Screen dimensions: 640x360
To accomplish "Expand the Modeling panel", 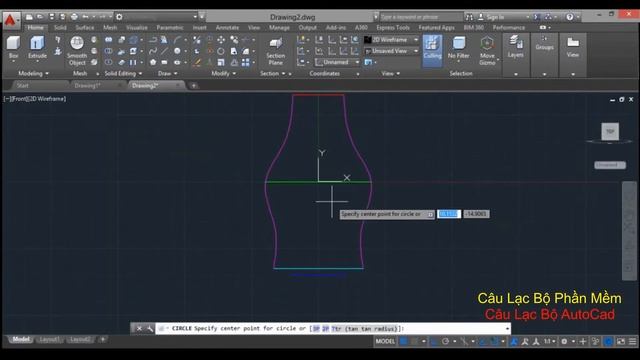I will pyautogui.click(x=33, y=73).
